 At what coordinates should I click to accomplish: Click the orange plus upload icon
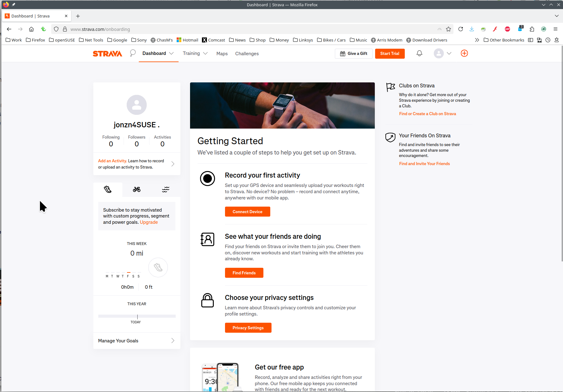(464, 53)
